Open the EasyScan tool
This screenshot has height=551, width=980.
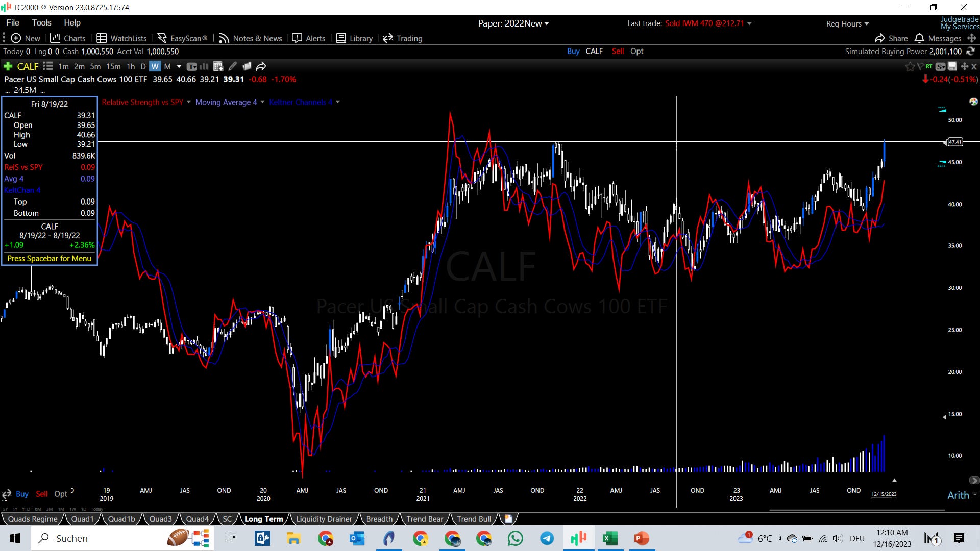coord(182,38)
